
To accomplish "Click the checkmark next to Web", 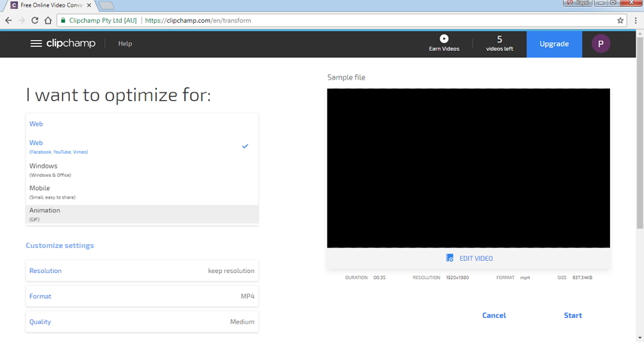I will click(x=245, y=146).
